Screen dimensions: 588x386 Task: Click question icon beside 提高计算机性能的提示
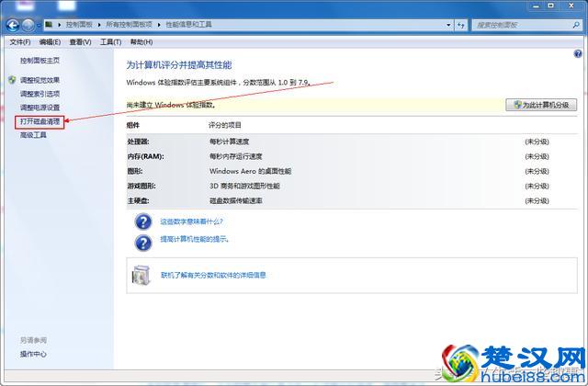[x=143, y=243]
